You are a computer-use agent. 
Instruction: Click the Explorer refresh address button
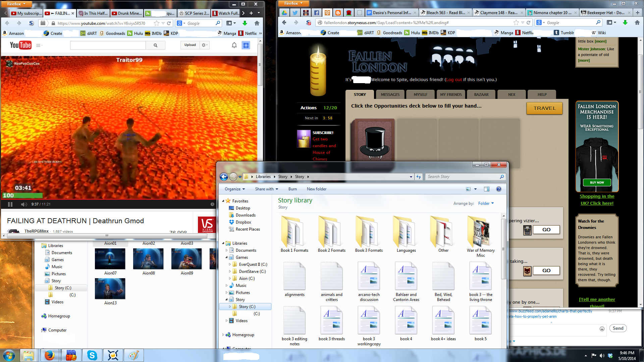click(x=419, y=177)
